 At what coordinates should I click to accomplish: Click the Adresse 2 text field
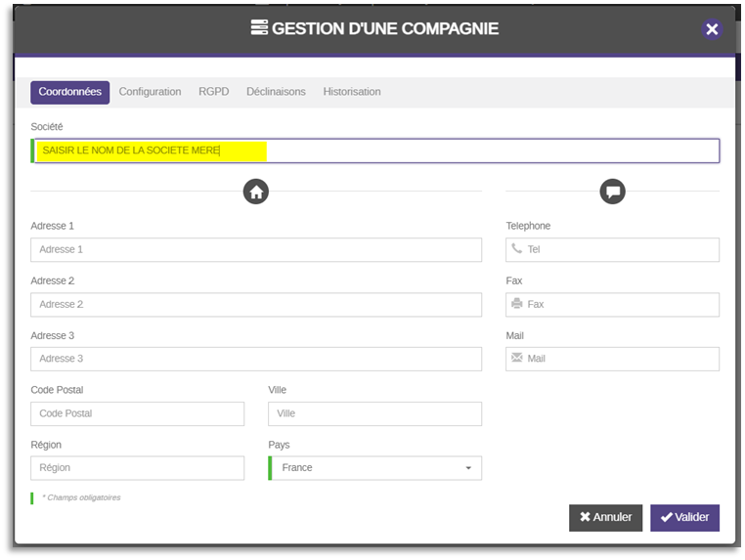pos(256,305)
